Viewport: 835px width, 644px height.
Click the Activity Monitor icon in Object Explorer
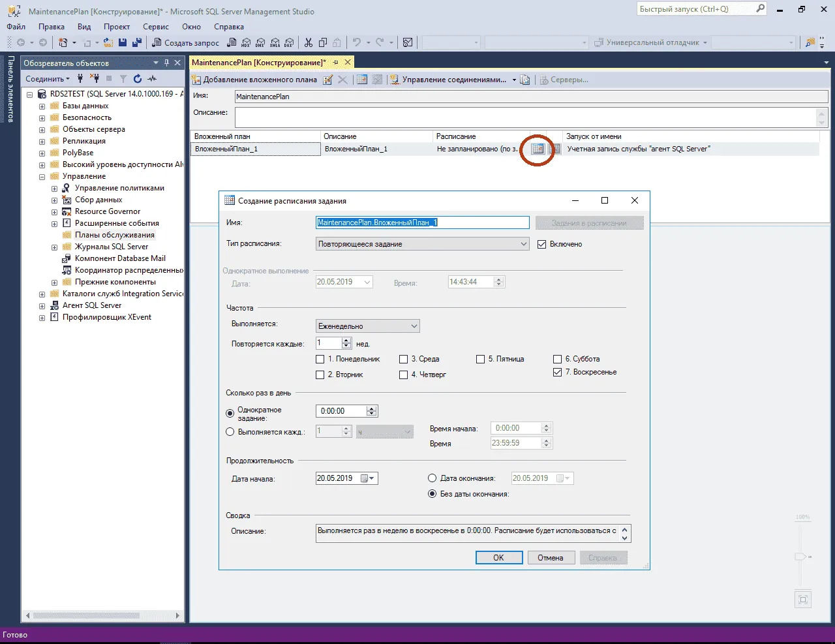[x=152, y=79]
